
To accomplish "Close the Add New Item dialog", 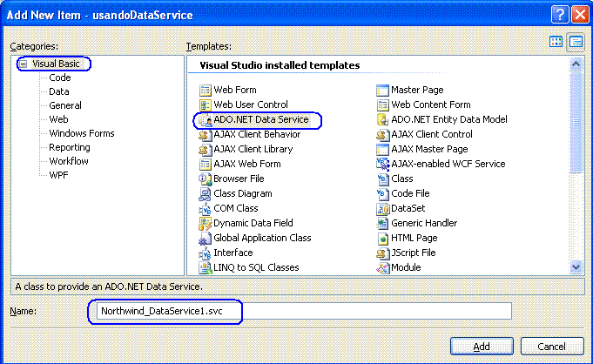I will (580, 15).
